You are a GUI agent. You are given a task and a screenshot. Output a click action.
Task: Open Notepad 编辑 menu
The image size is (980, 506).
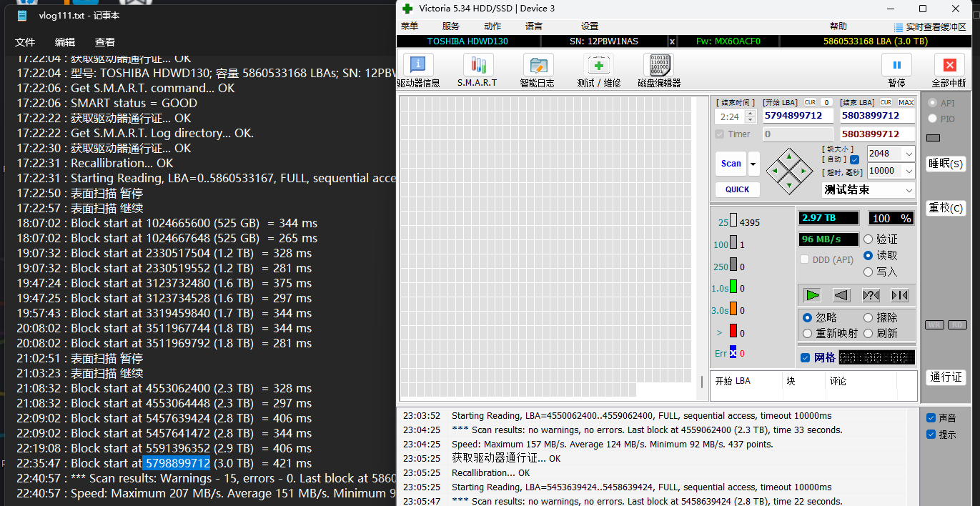(65, 42)
